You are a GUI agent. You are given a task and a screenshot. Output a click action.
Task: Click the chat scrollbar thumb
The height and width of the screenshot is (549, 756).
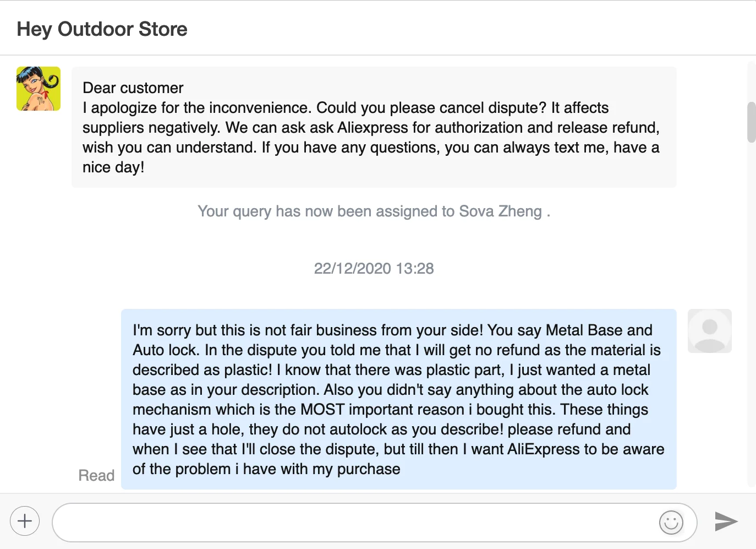(x=751, y=122)
